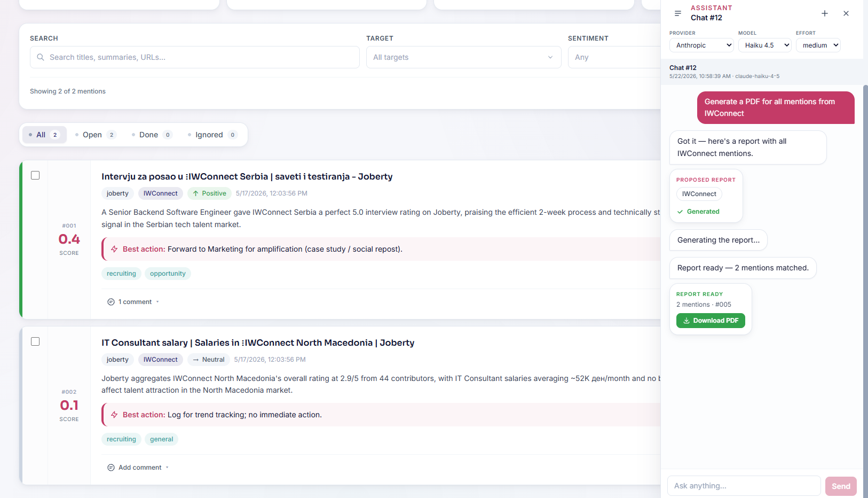The width and height of the screenshot is (868, 498).
Task: Click joberty source tag on IT Consultant mention
Action: 117,360
